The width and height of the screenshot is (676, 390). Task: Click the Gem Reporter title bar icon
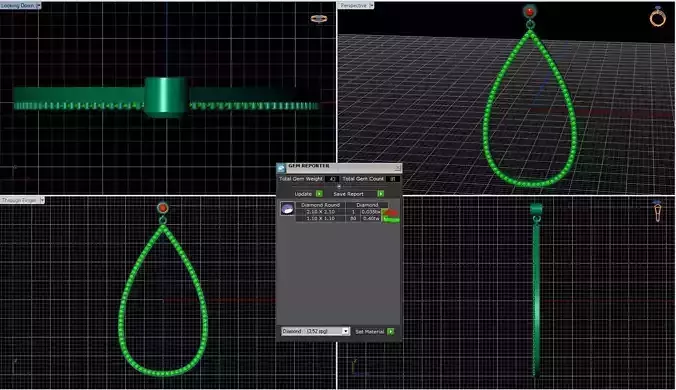click(281, 168)
